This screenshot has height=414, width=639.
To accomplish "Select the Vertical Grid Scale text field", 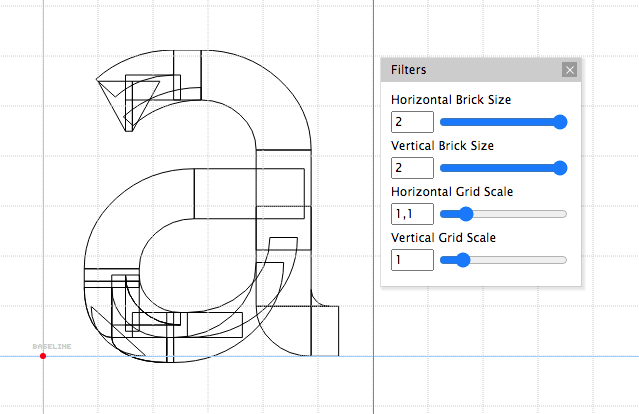I will pos(412,260).
